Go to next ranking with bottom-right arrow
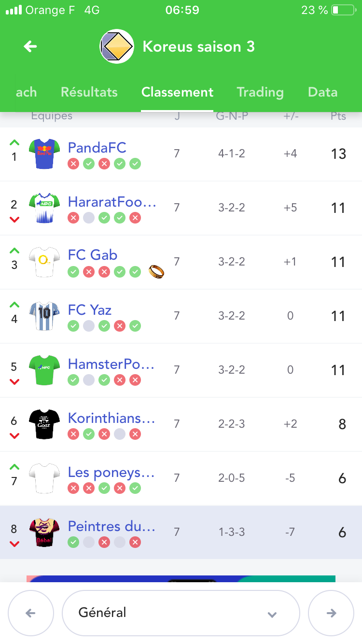Image resolution: width=362 pixels, height=644 pixels. [331, 613]
